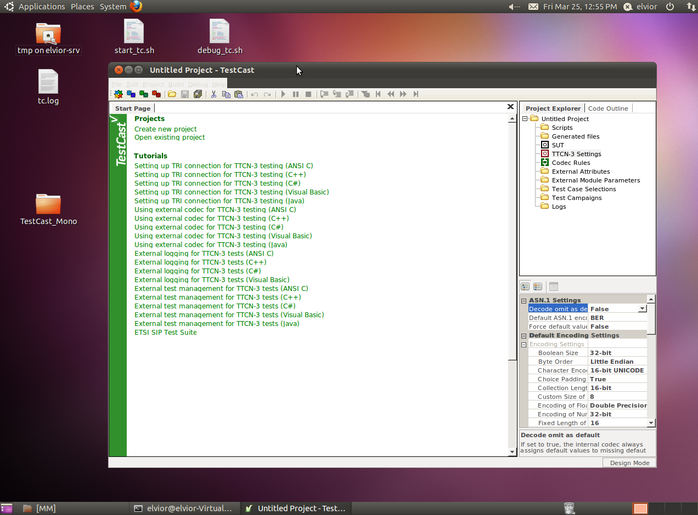Click the Alphabetical sort icon in properties panel

point(538,287)
